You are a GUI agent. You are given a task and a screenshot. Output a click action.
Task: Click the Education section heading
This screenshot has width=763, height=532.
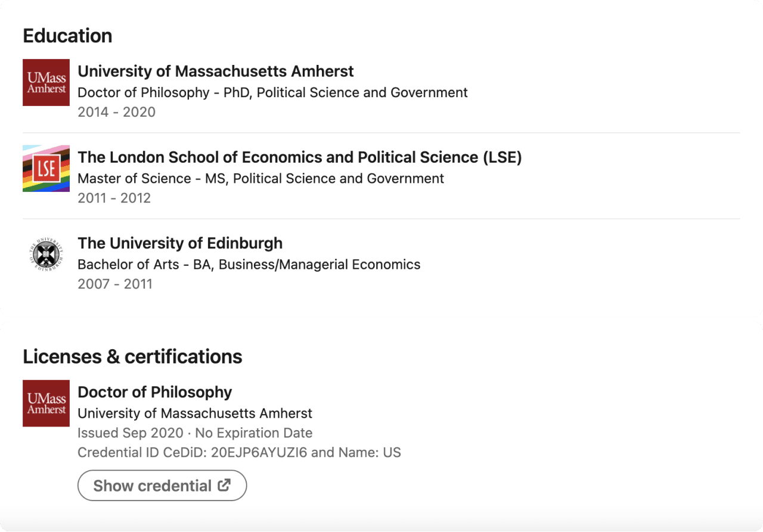(67, 36)
